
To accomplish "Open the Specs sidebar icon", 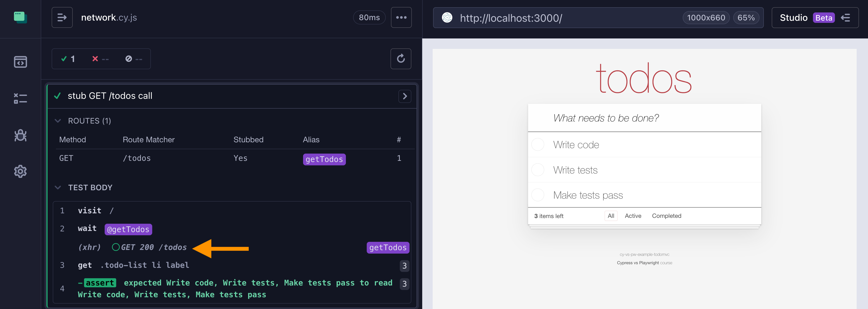I will [x=20, y=62].
